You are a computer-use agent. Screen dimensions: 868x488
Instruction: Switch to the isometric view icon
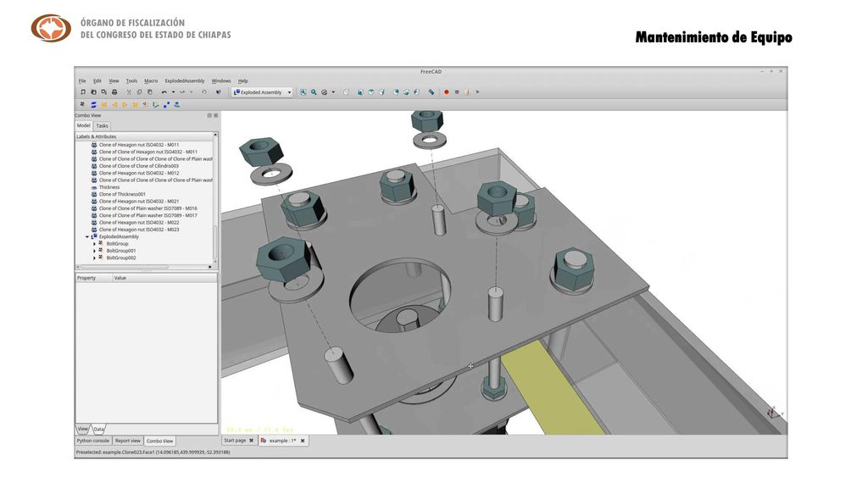346,91
